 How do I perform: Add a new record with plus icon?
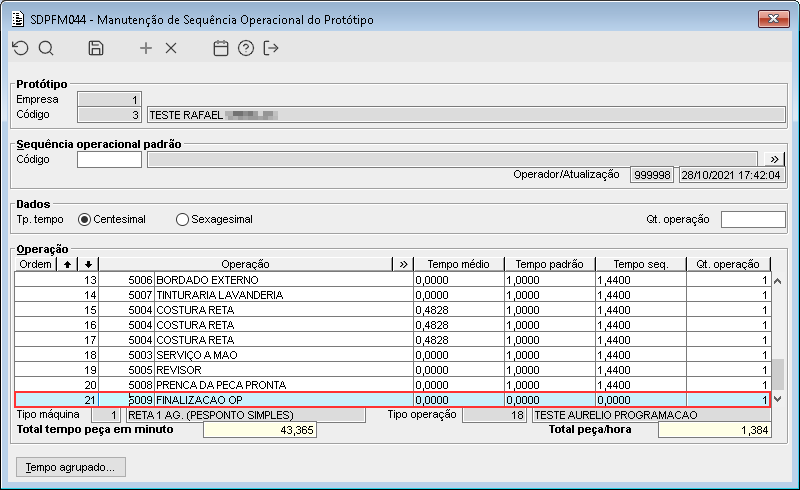pos(146,48)
